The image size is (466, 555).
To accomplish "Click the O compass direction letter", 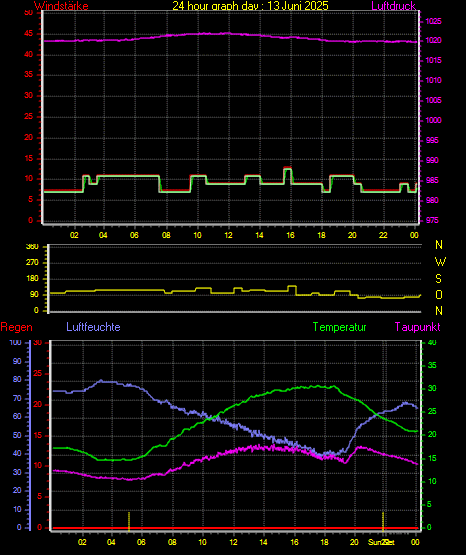I will 439,295.
